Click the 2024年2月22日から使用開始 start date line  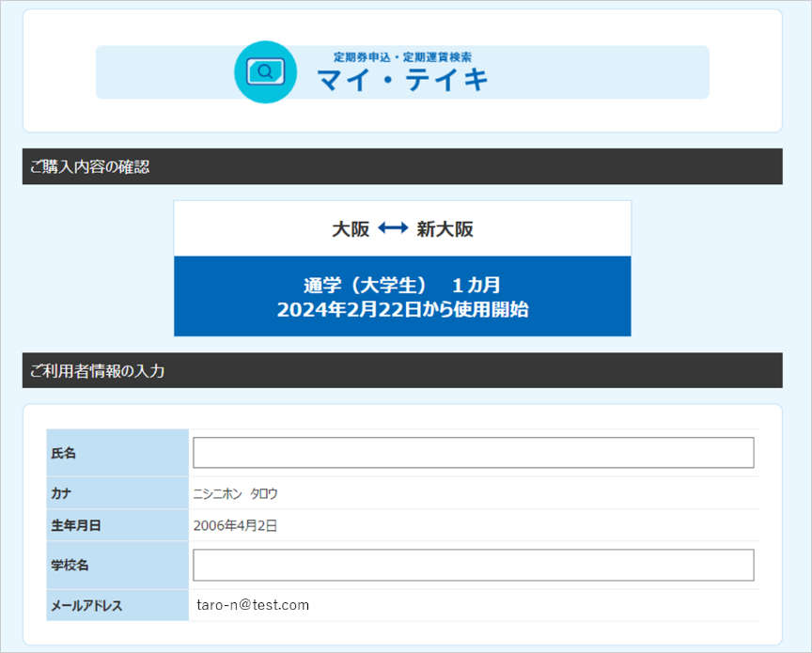click(x=402, y=310)
